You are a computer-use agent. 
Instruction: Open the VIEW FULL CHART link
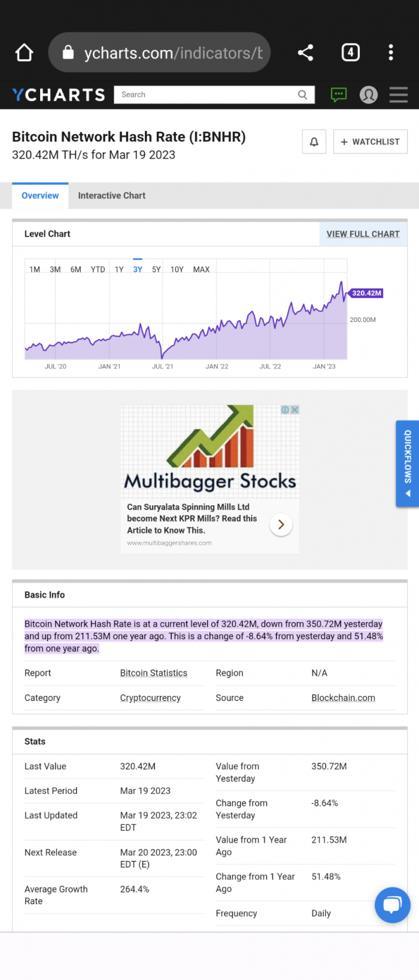pos(363,234)
